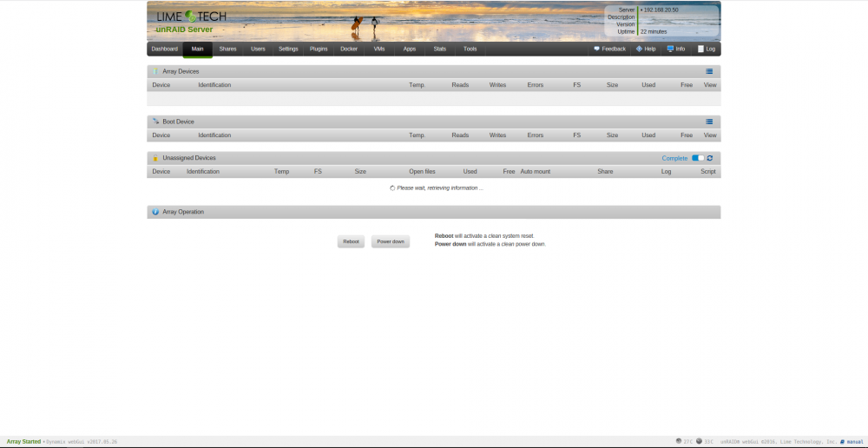Click the Boot Device section icon
This screenshot has height=448, width=868.
point(155,122)
